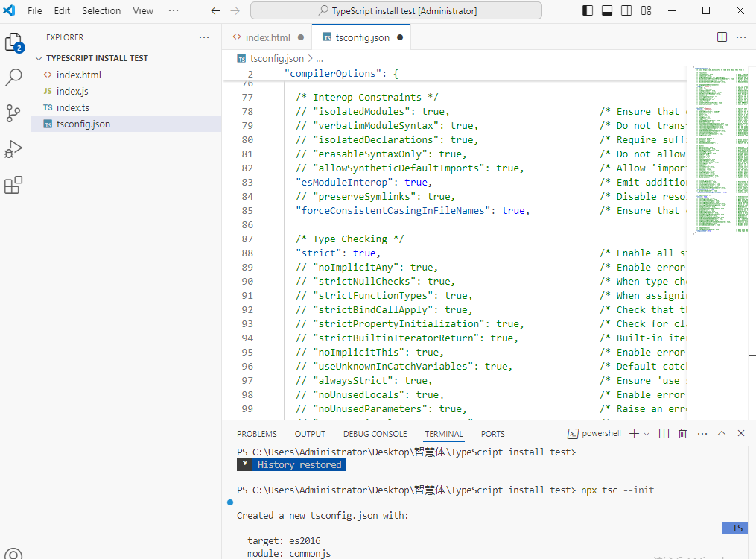Go back with the left arrow
The image size is (756, 559).
pos(215,10)
